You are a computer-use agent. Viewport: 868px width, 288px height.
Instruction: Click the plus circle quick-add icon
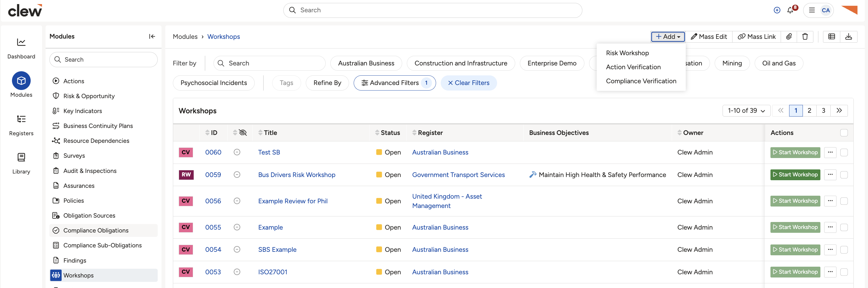pos(777,10)
